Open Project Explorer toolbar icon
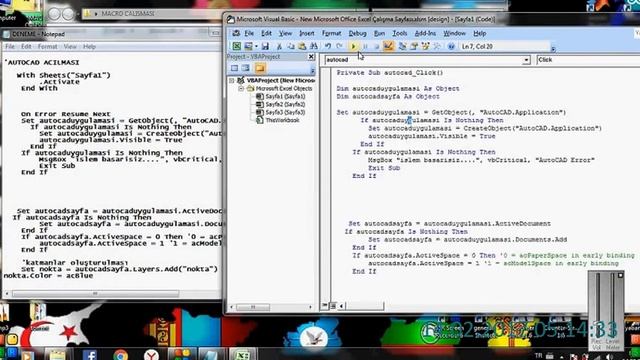 pyautogui.click(x=402, y=47)
